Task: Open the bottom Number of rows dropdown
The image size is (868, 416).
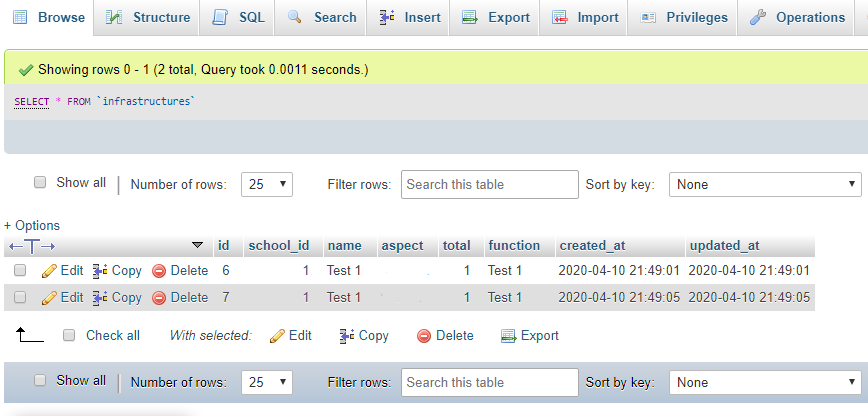Action: 267,382
